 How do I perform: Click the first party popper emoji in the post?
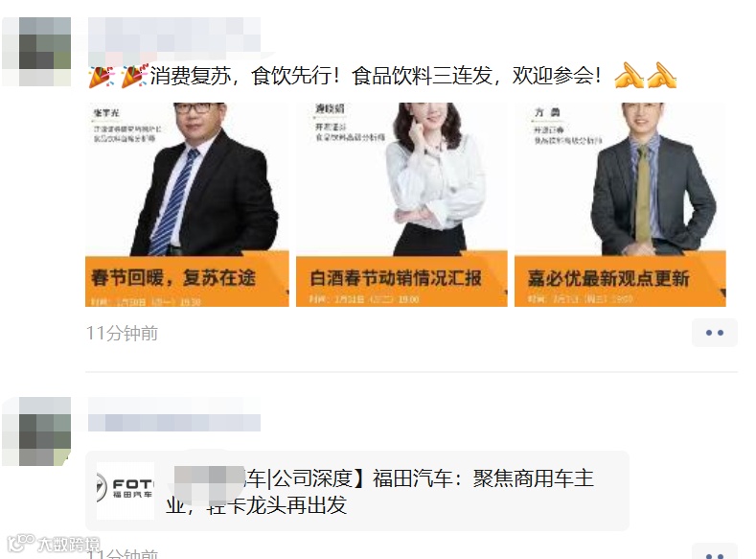[x=102, y=77]
